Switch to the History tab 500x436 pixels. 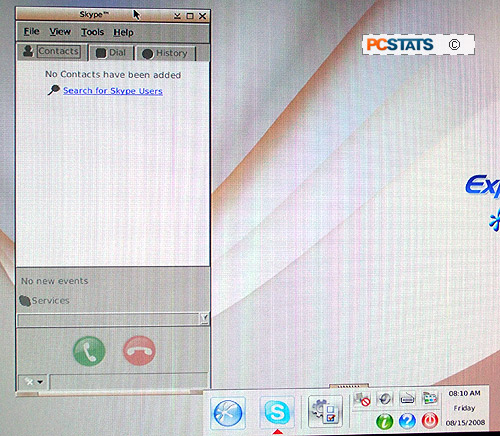point(166,53)
